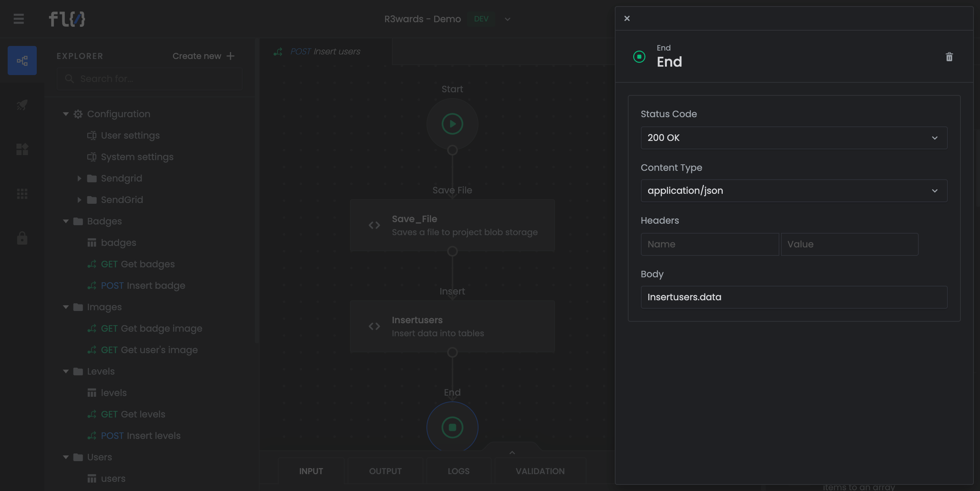Click the plus icon beside Create new
This screenshot has width=980, height=491.
click(x=230, y=56)
